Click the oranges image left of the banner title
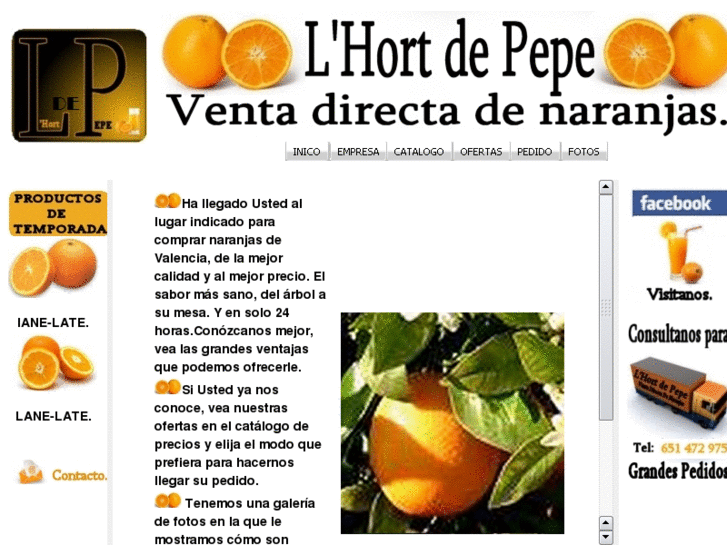The width and height of the screenshot is (727, 545). click(x=228, y=52)
